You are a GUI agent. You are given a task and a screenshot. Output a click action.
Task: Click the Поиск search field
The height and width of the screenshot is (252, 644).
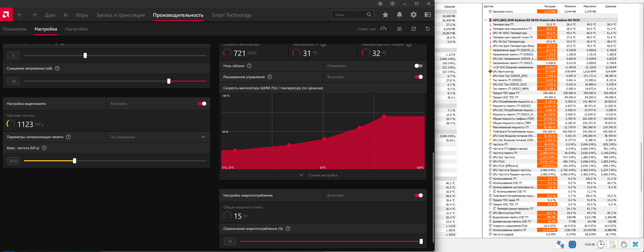click(x=353, y=15)
